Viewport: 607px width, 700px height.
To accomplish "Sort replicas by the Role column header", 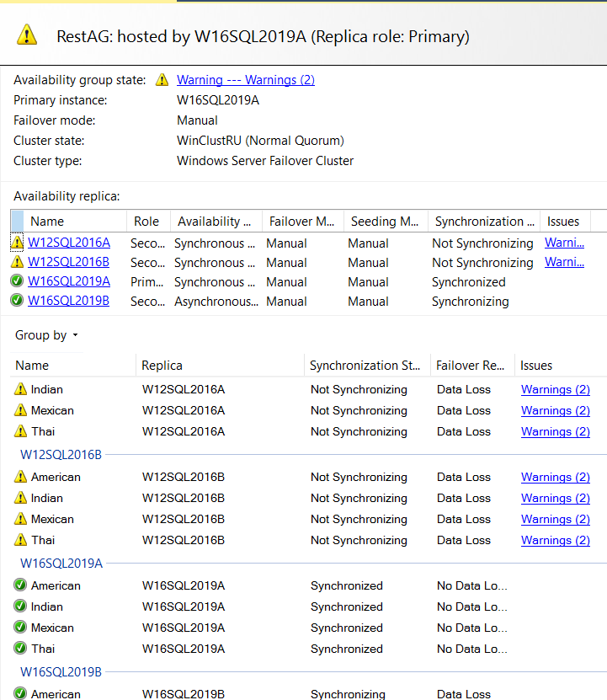I will coord(146,222).
